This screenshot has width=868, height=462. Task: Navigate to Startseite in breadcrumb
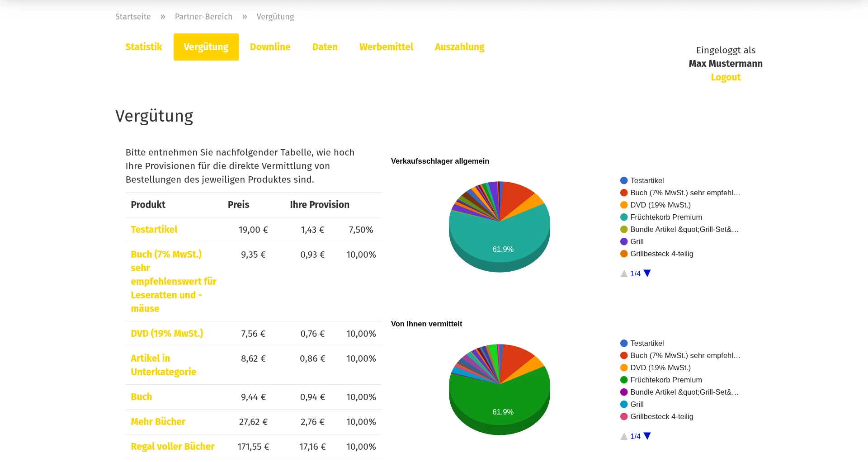pyautogui.click(x=133, y=17)
